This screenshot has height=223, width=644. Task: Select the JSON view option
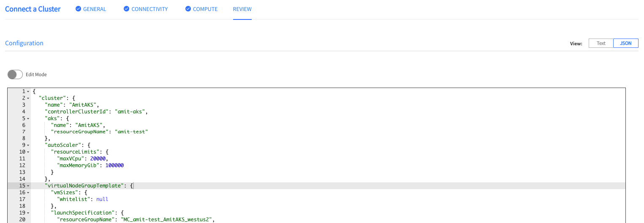coord(625,43)
